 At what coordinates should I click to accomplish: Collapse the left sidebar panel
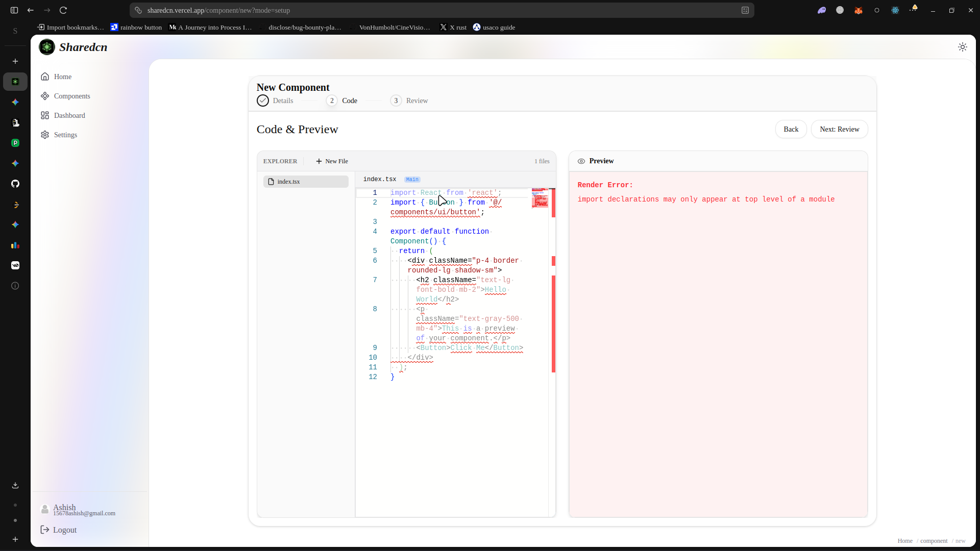pos(14,10)
